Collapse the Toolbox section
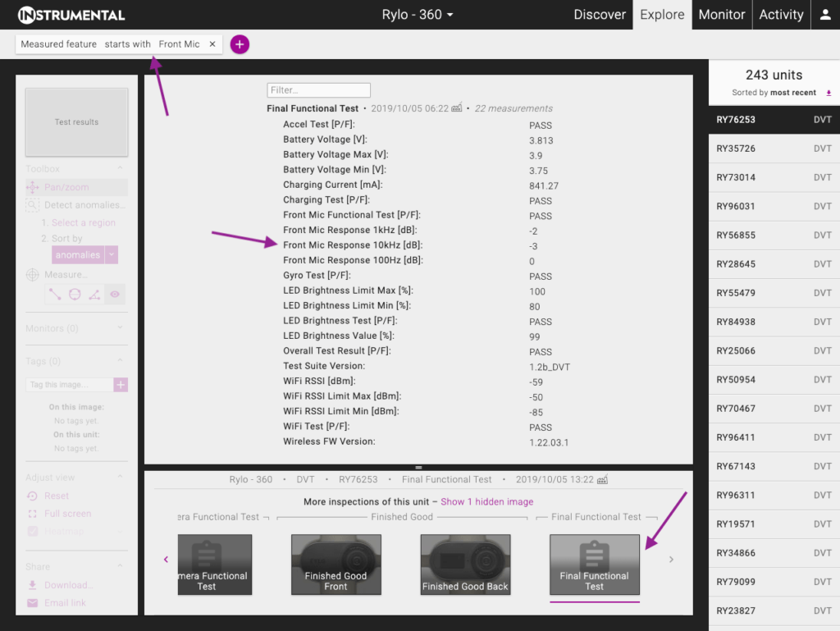 120,169
